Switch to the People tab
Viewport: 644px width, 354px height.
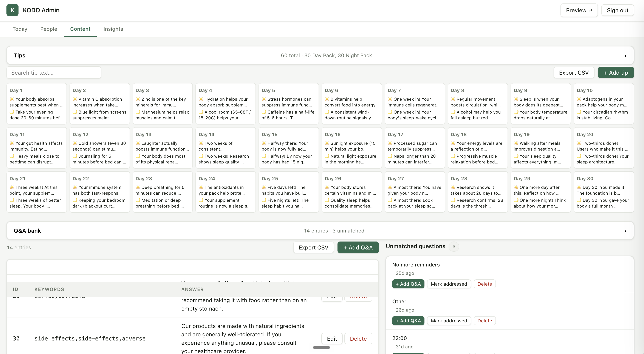(48, 29)
